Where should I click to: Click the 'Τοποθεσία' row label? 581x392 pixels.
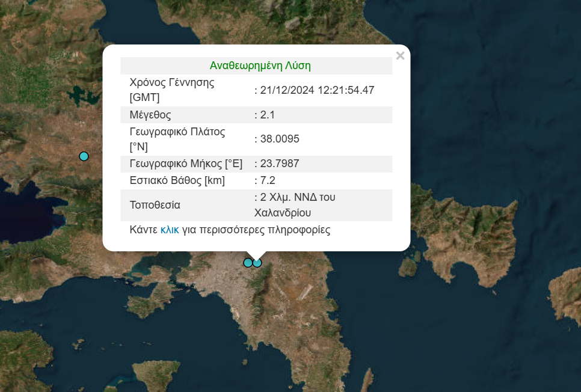point(155,205)
